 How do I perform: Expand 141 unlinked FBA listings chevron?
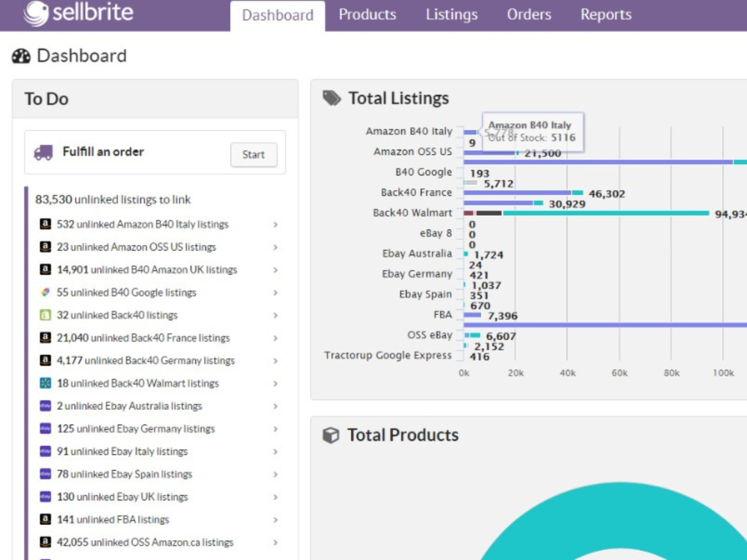[x=276, y=520]
